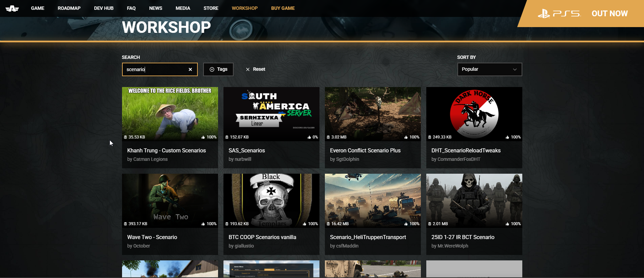The height and width of the screenshot is (278, 644).
Task: Click the PlayStation logo in banner
Action: (544, 14)
